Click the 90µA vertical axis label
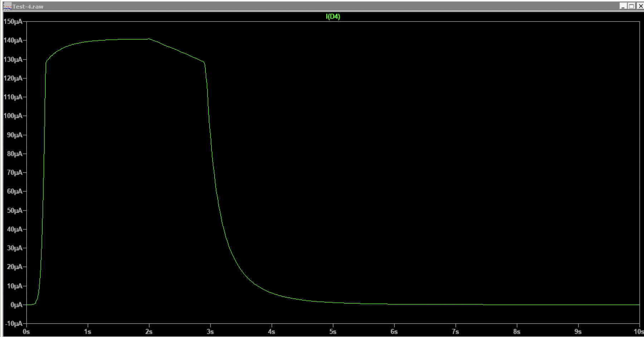Viewport: 644px width, 337px height. point(15,135)
